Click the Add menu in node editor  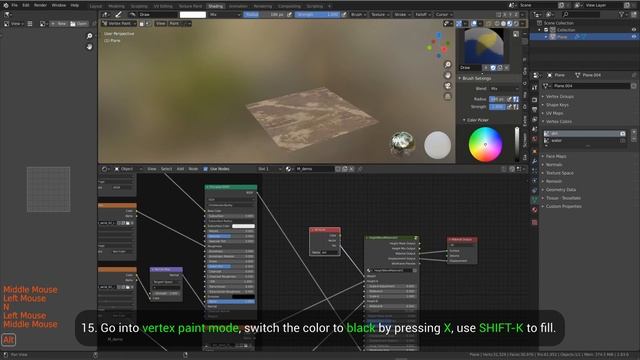pos(180,169)
